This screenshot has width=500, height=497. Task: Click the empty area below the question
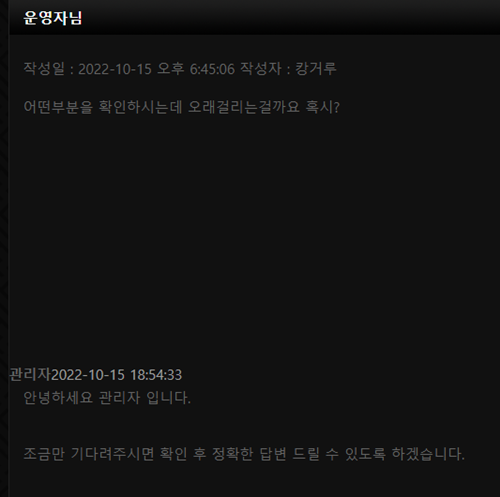click(253, 233)
